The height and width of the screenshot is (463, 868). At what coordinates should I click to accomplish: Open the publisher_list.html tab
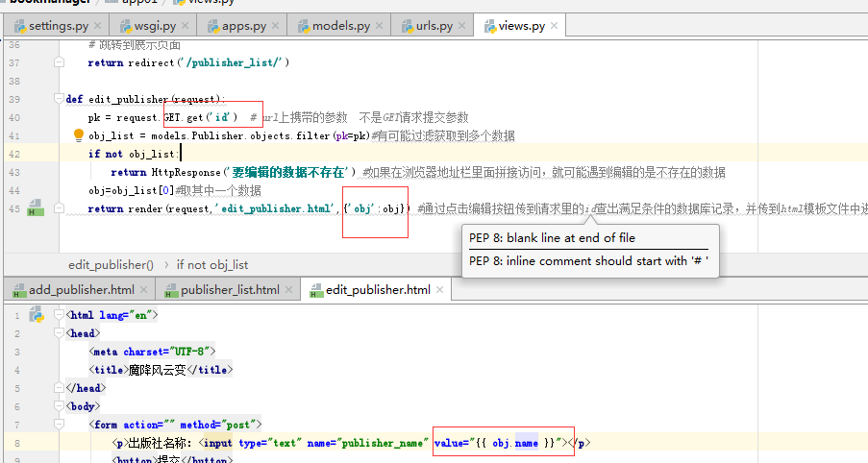230,290
